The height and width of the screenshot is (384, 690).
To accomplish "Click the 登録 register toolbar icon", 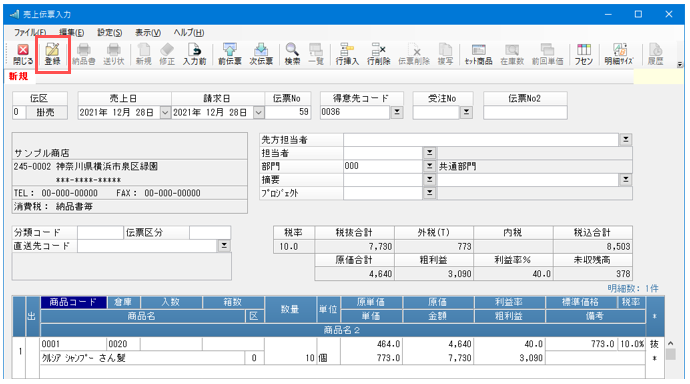I will point(52,55).
